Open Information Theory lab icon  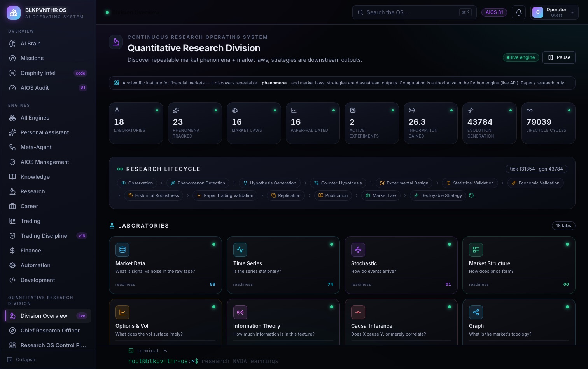[x=240, y=312]
